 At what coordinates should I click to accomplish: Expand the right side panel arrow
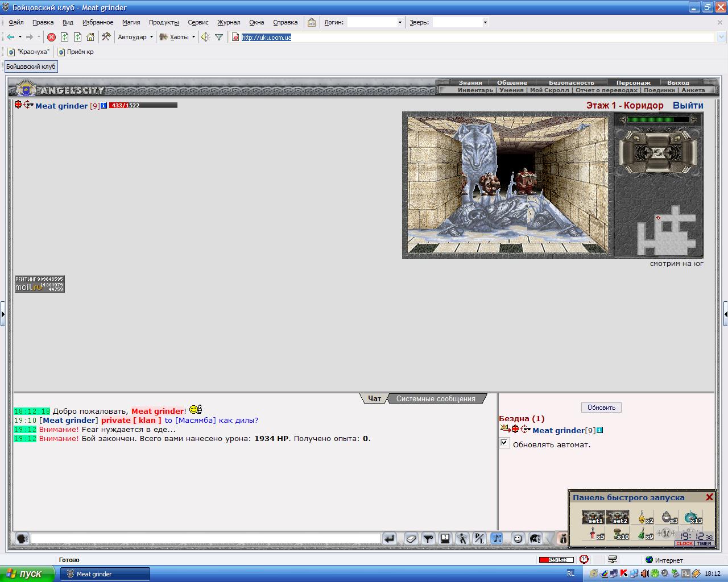tap(726, 314)
